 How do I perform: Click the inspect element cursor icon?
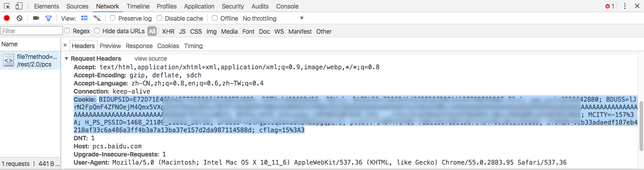[7, 6]
